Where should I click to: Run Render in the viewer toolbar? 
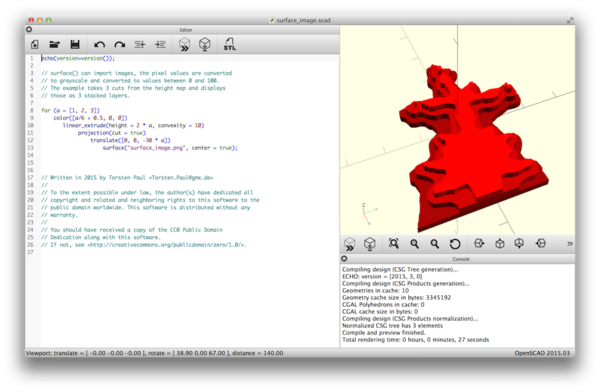pyautogui.click(x=370, y=244)
